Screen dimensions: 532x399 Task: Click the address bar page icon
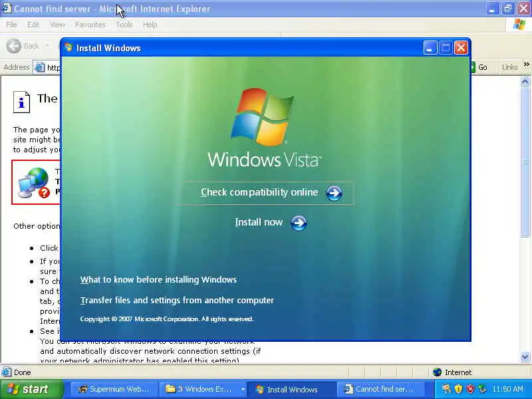pos(40,67)
